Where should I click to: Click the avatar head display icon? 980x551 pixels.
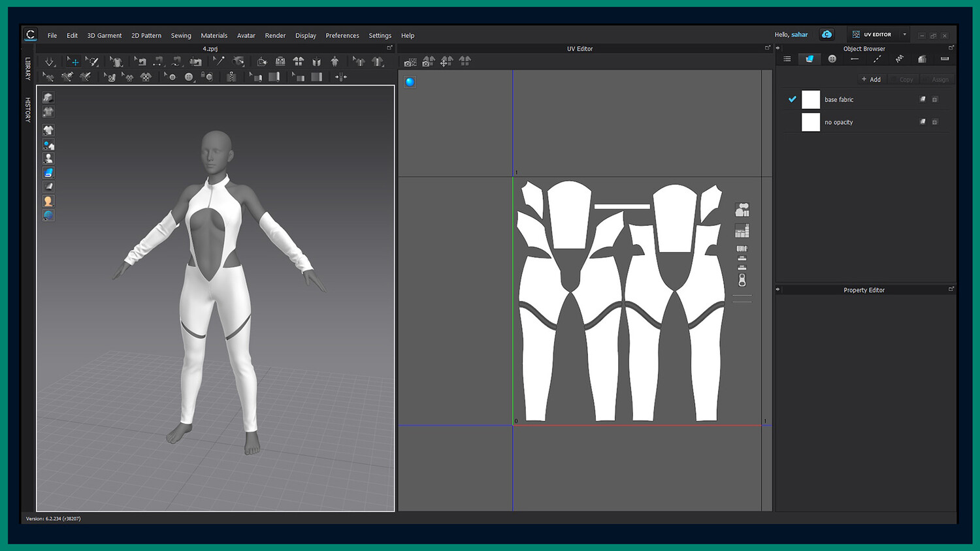(x=48, y=201)
